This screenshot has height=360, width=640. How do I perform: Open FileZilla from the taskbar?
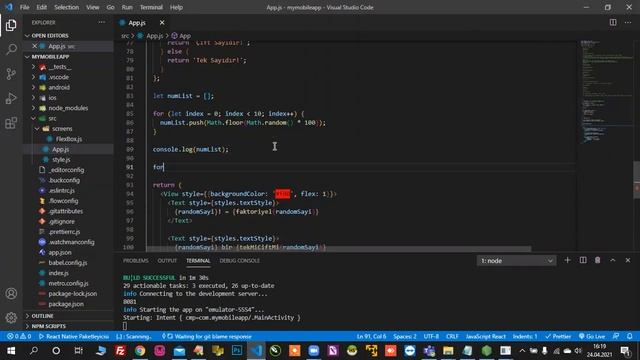coord(120,351)
